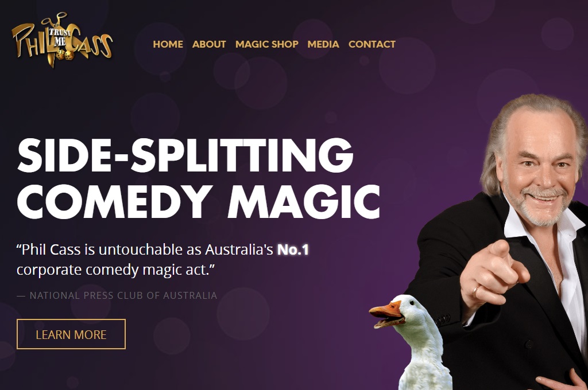Open the Home page
The image size is (588, 390).
pyautogui.click(x=168, y=44)
